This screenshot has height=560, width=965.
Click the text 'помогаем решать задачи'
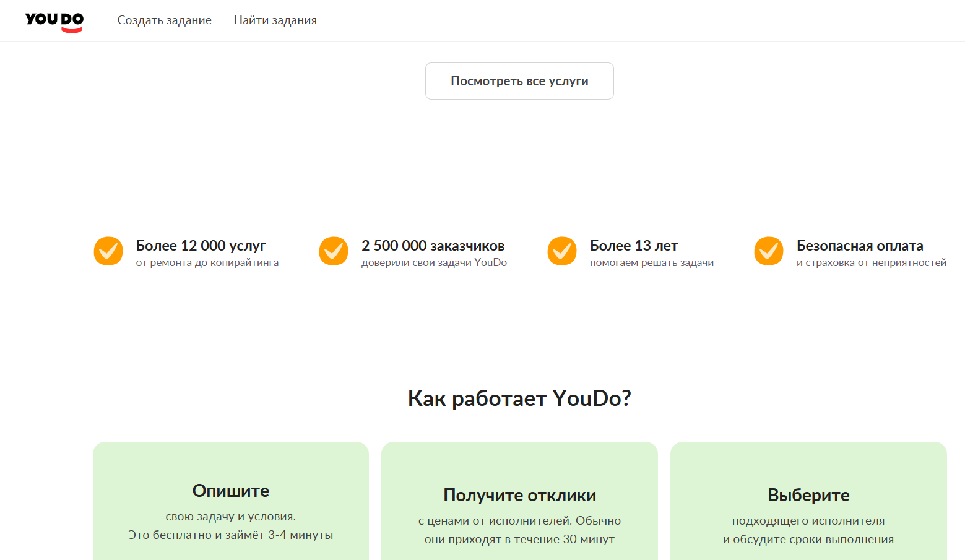pos(652,262)
